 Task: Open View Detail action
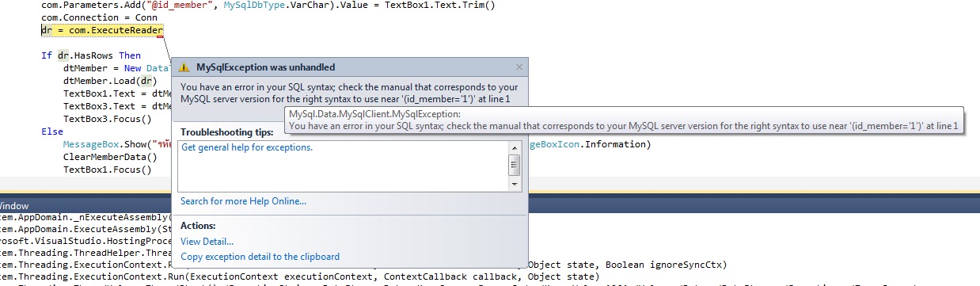[x=207, y=242]
